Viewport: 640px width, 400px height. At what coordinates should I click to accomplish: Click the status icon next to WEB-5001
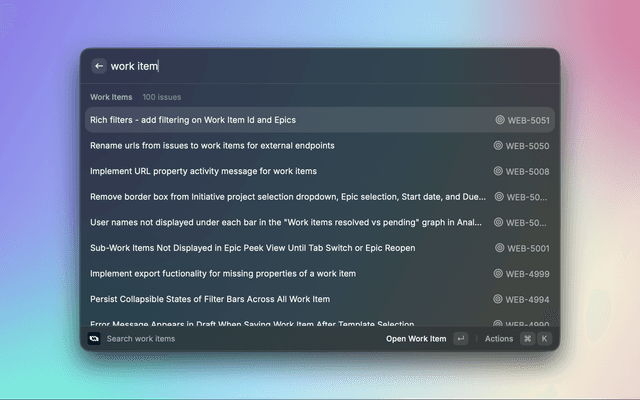[x=499, y=248]
